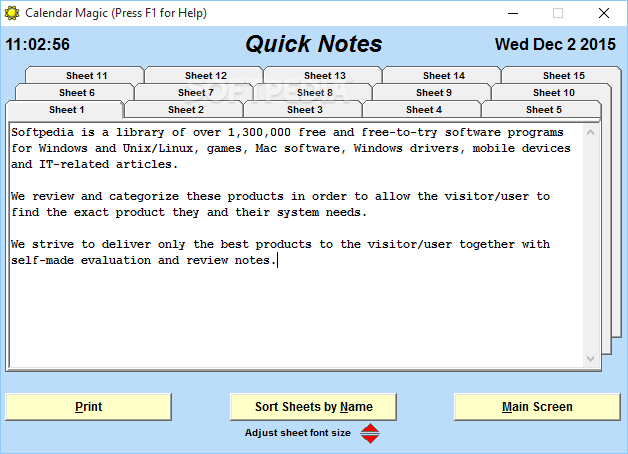The height and width of the screenshot is (454, 628).
Task: Switch to the Sheet 8 tab
Action: [x=314, y=92]
